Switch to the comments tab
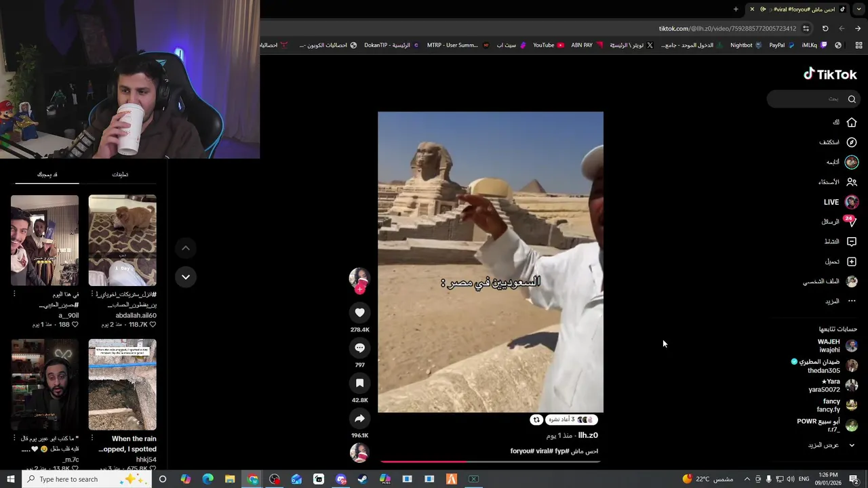Image resolution: width=868 pixels, height=488 pixels. point(120,175)
